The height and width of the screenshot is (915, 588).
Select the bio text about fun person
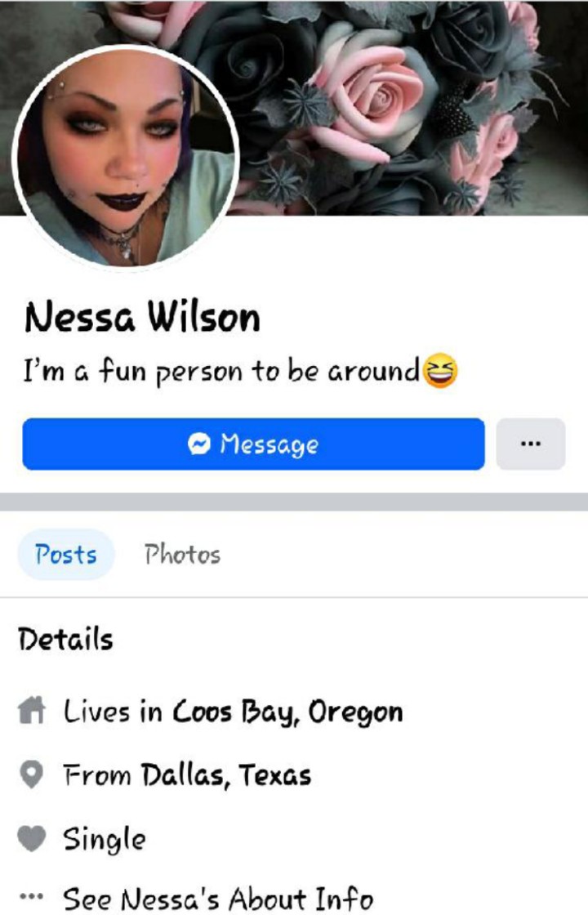coord(221,371)
